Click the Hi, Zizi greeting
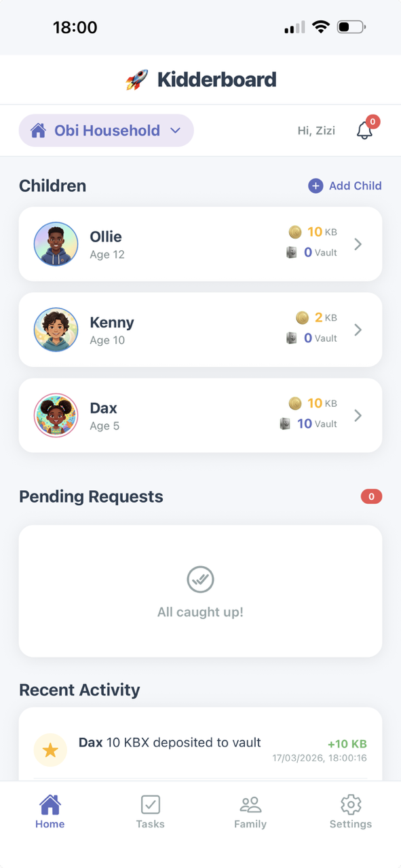Screen dimensions: 401x868 click(x=316, y=130)
